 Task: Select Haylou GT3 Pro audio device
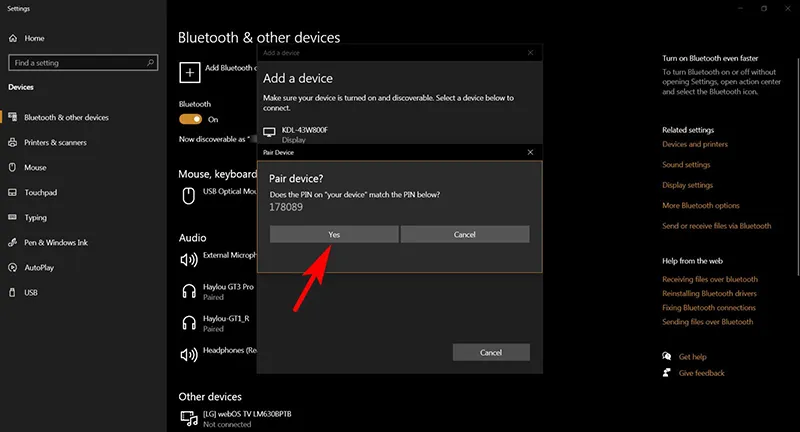pos(228,290)
